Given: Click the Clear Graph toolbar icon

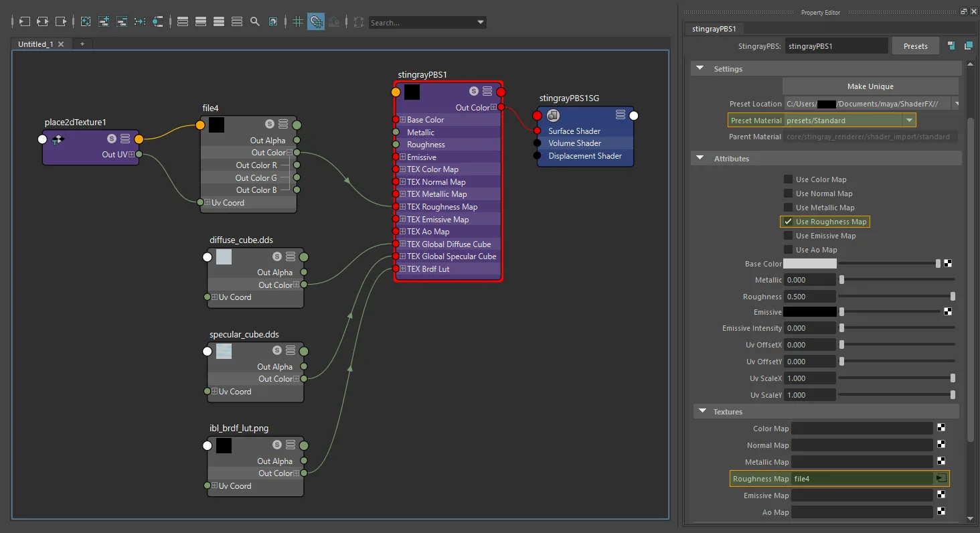Looking at the screenshot, I should tap(86, 22).
